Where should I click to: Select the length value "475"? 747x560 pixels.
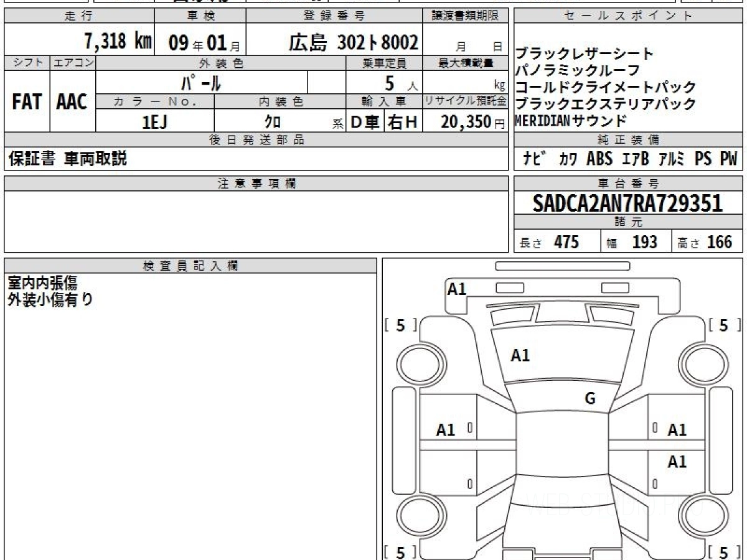[x=566, y=242]
